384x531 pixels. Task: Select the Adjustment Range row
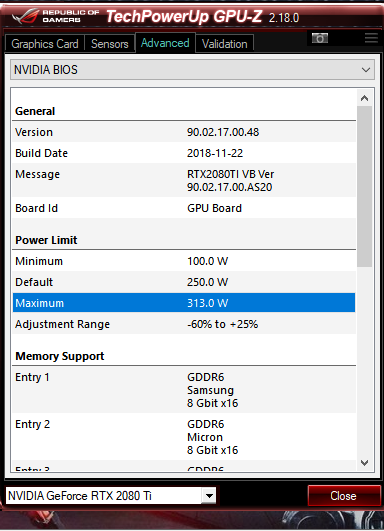[x=184, y=324]
